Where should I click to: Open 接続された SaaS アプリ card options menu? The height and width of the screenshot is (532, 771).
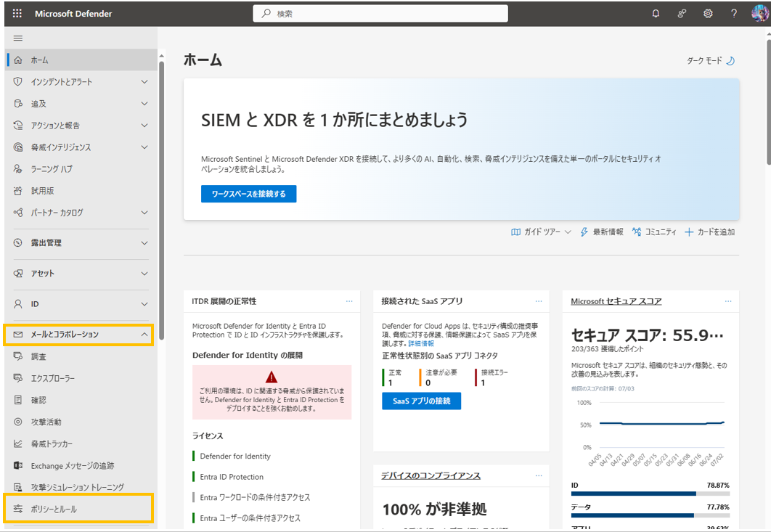pos(539,301)
